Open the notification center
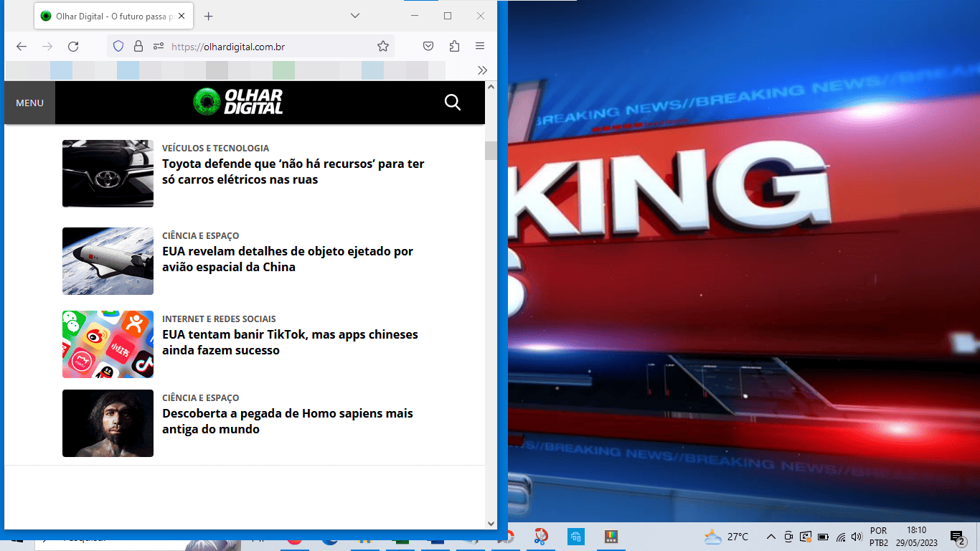980x551 pixels. pyautogui.click(x=957, y=537)
